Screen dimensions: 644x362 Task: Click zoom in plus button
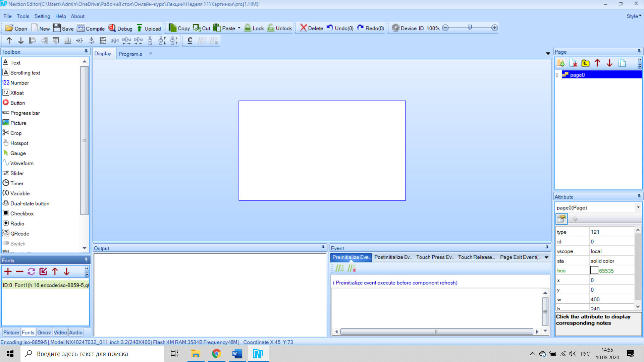pos(495,28)
